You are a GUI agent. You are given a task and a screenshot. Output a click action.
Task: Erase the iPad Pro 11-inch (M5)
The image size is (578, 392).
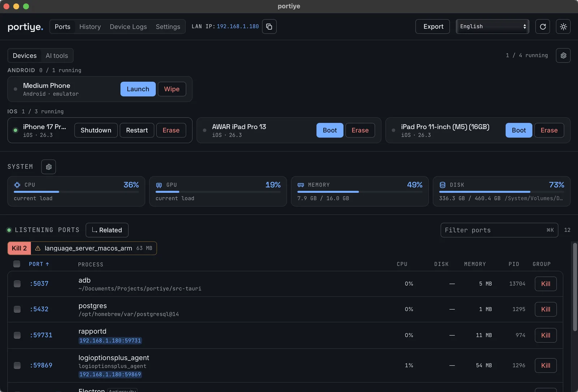[549, 130]
